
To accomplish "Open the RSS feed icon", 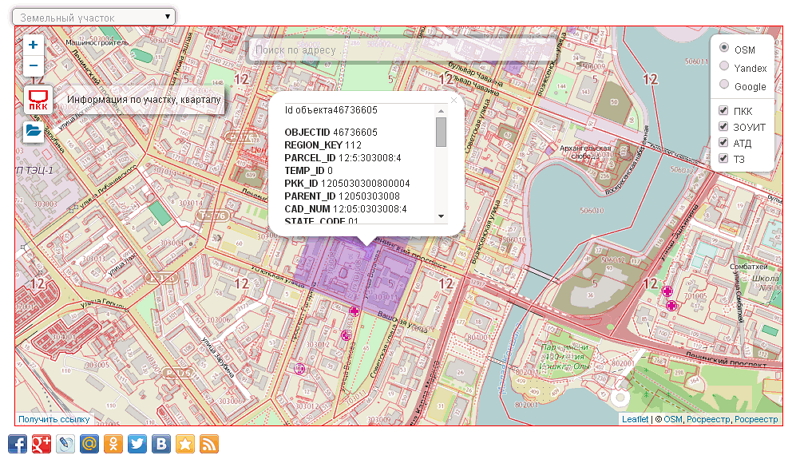I will tap(209, 444).
